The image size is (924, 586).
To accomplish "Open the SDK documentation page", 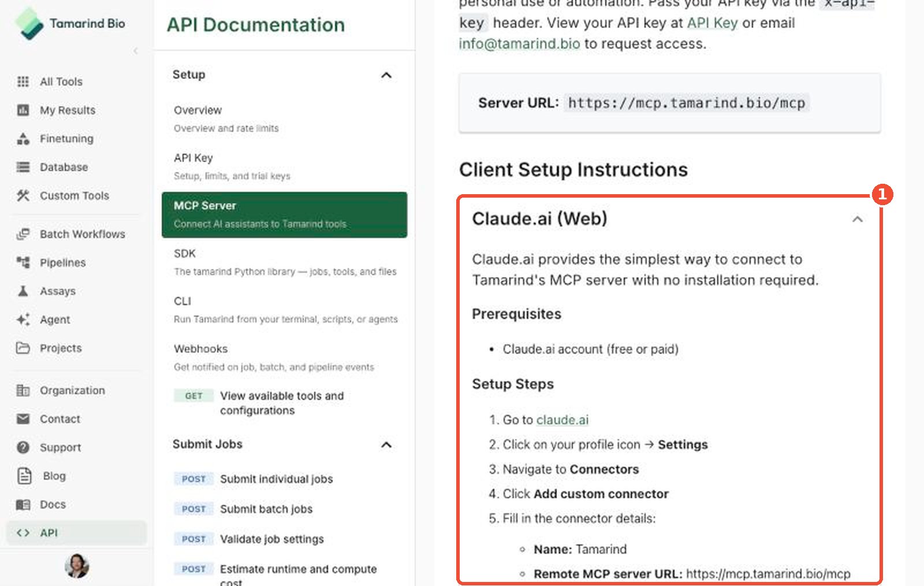I will click(284, 262).
